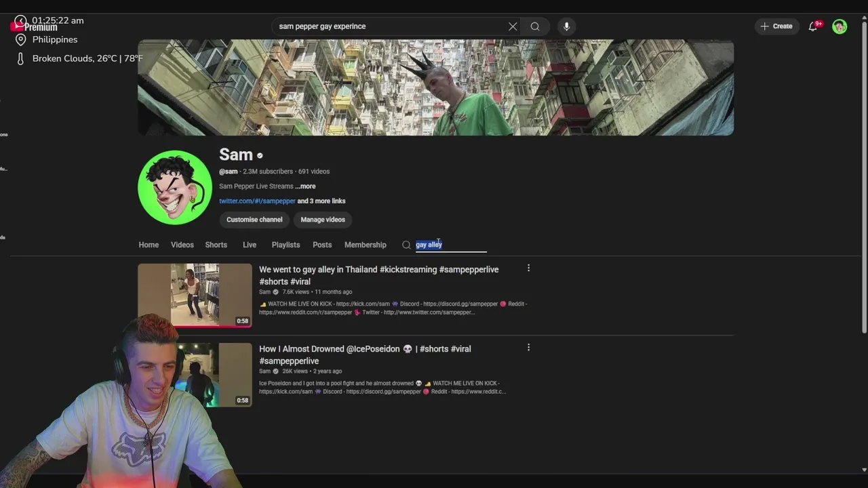Open the Playlists tab
Viewport: 868px width, 488px height.
(285, 245)
